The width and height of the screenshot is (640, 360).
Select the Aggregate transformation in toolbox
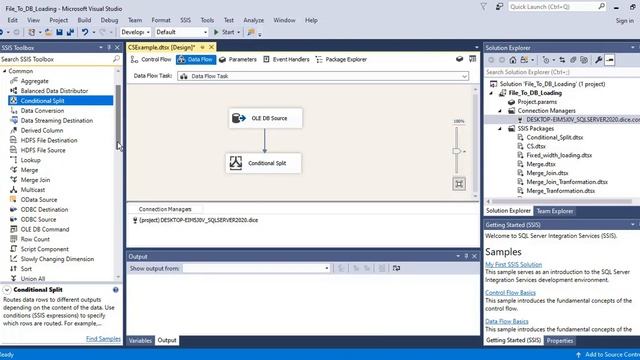(34, 81)
